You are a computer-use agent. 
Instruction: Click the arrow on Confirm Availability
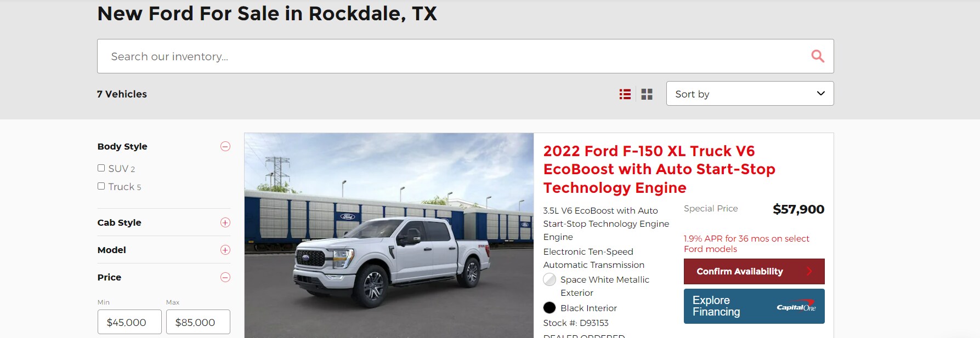pyautogui.click(x=809, y=271)
